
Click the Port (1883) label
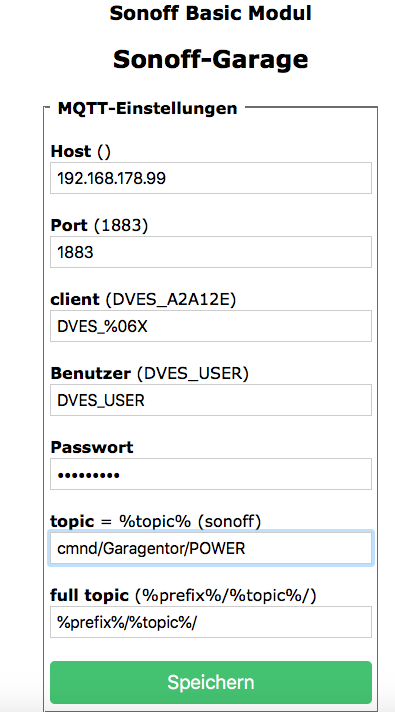[99, 225]
